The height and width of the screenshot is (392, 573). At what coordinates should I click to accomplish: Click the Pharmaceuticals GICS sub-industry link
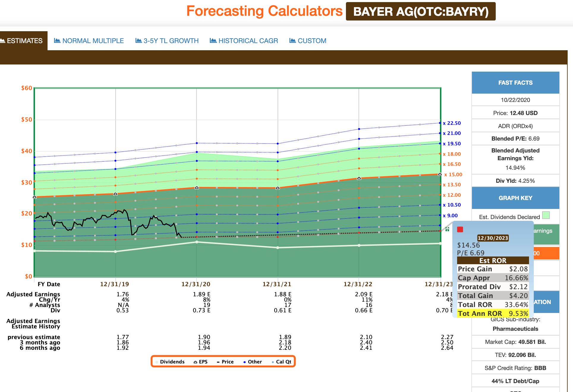point(515,329)
